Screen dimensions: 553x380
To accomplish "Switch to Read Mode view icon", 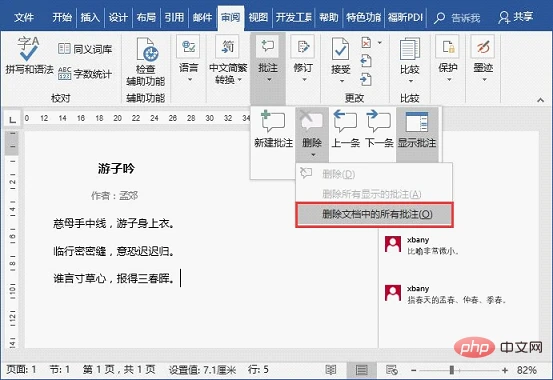I will click(x=330, y=370).
